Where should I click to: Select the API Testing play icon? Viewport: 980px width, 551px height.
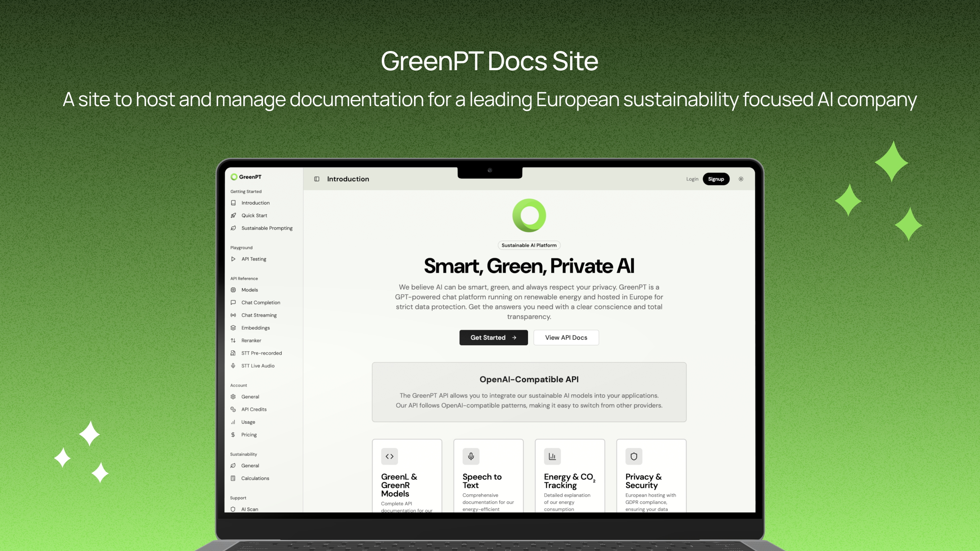(x=233, y=259)
